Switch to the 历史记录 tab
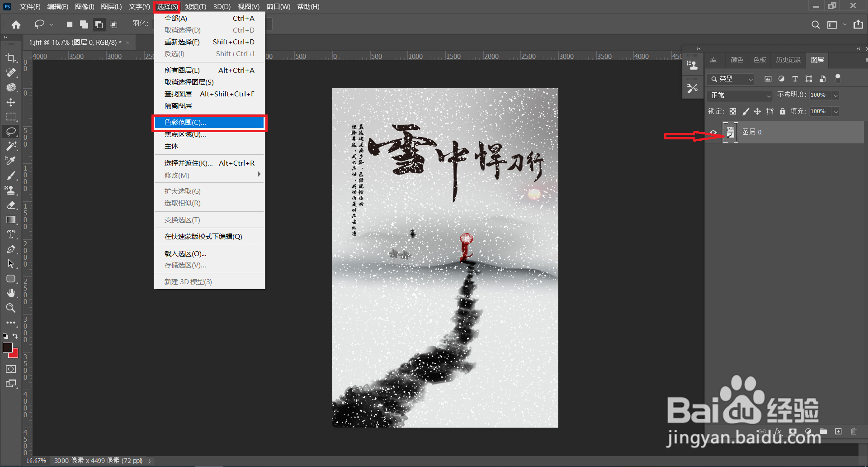 [788, 60]
